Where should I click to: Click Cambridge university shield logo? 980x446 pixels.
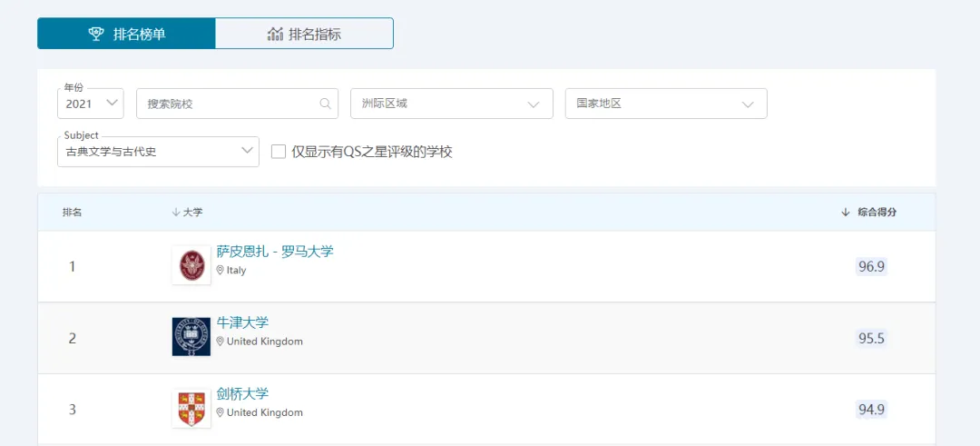pos(191,409)
